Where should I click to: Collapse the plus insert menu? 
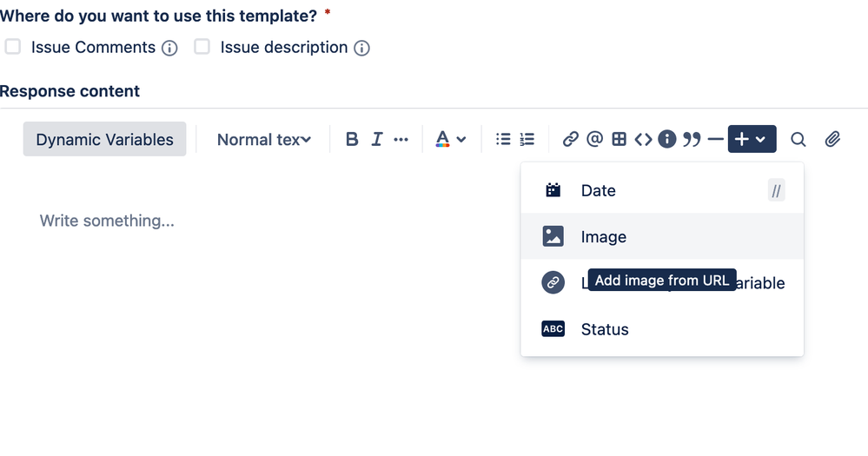click(752, 139)
